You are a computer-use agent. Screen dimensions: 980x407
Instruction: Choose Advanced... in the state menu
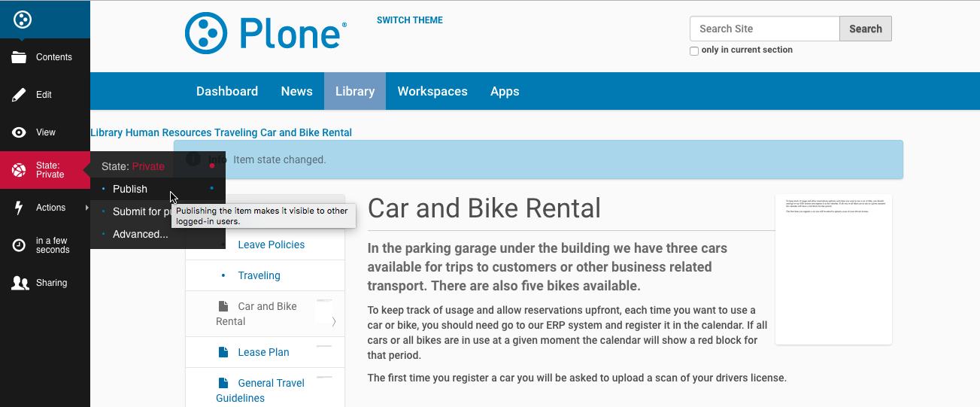coord(140,234)
